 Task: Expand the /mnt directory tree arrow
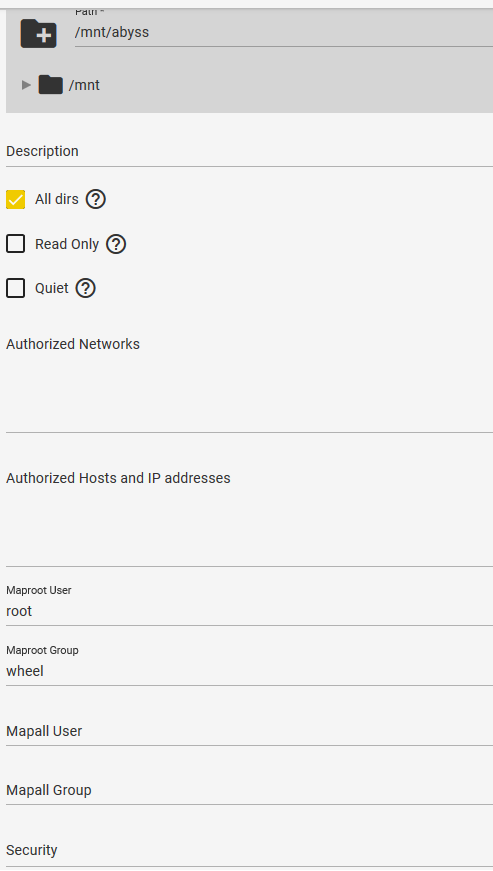coord(26,85)
